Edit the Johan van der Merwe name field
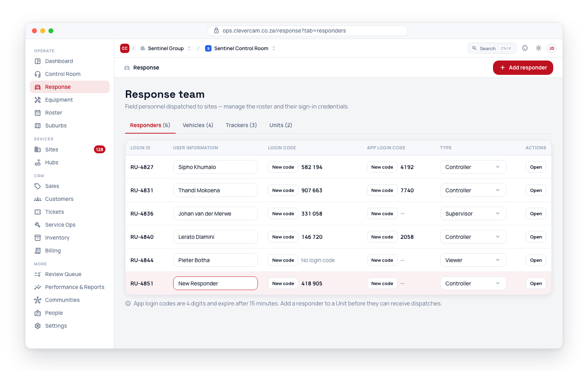This screenshot has height=371, width=588. point(215,213)
